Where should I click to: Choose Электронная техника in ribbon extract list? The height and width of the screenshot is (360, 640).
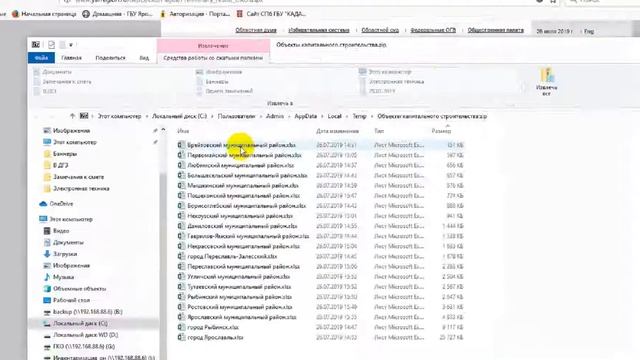[392, 82]
